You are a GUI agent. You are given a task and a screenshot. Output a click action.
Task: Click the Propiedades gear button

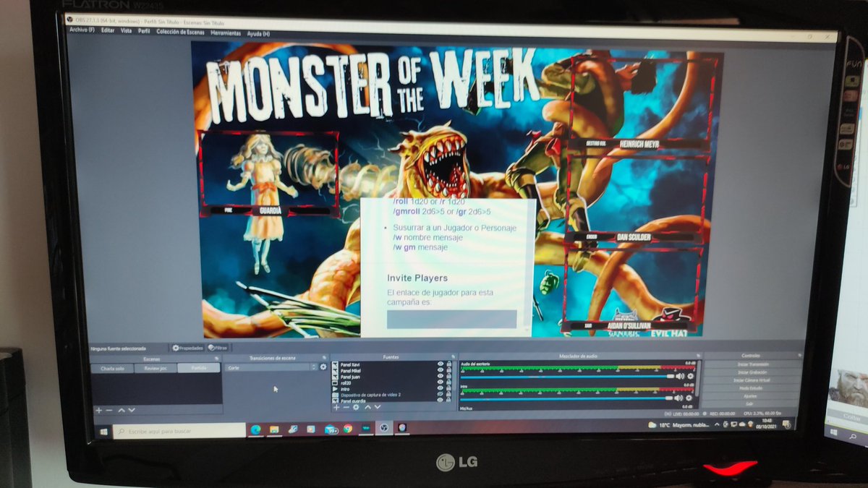click(187, 348)
